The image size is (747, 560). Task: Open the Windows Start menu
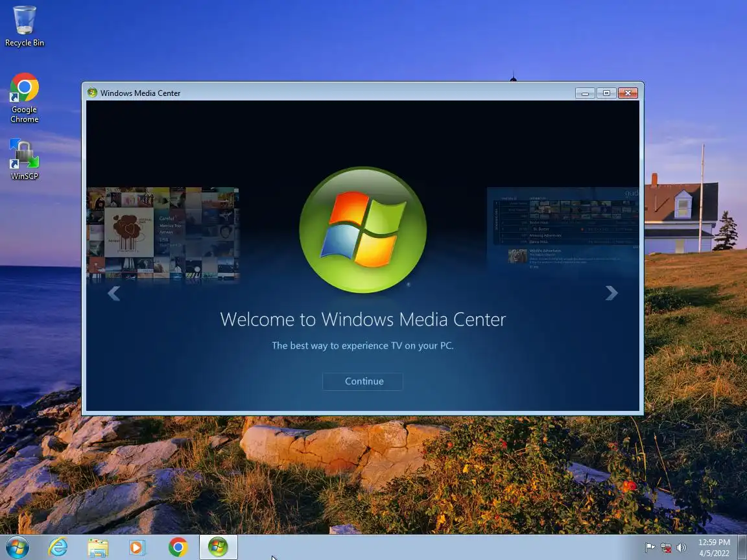coord(17,547)
